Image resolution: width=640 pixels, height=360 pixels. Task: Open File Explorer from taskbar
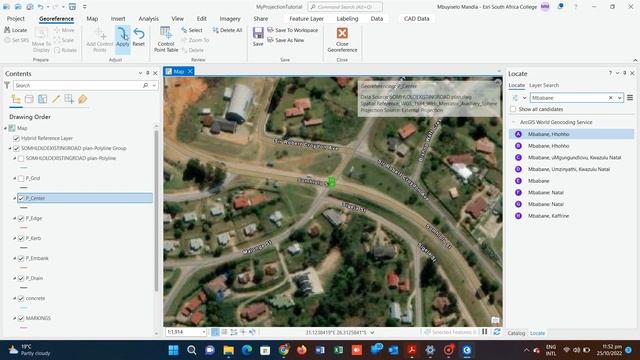pos(229,350)
